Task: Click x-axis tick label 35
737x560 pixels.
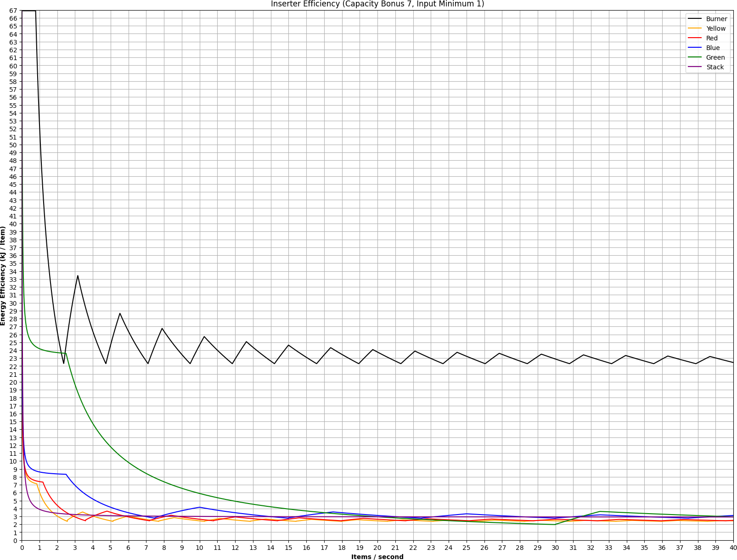Action: coord(644,548)
